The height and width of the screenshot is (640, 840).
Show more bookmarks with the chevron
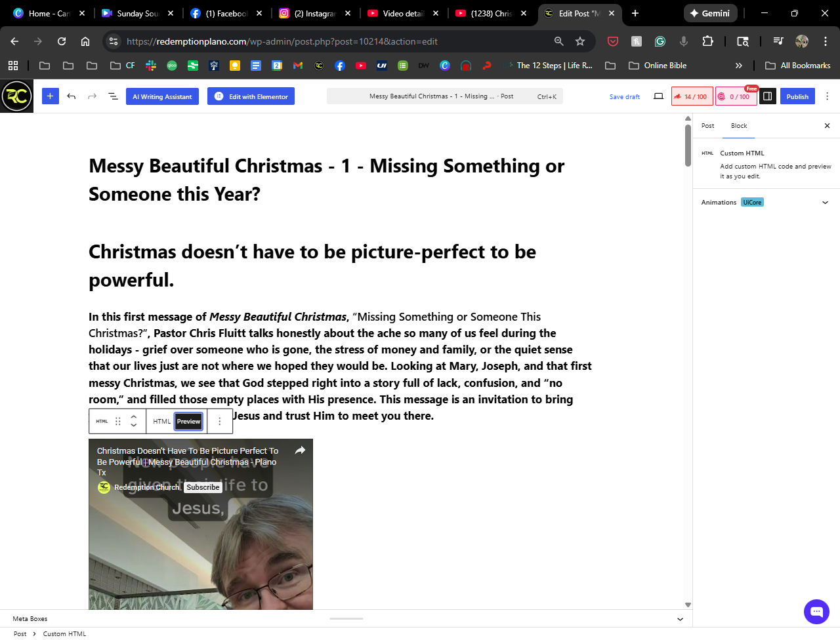point(739,66)
